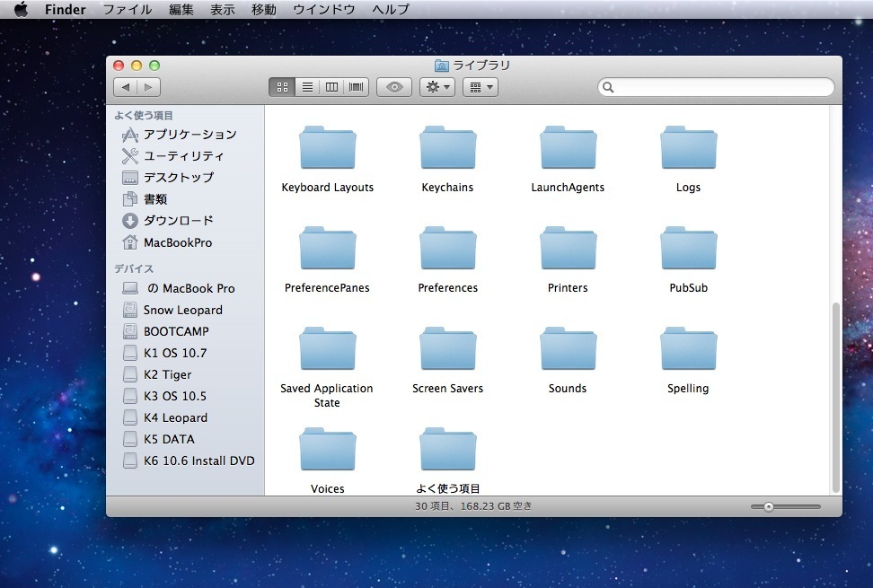
Task: Open the Keychains folder
Action: click(447, 149)
